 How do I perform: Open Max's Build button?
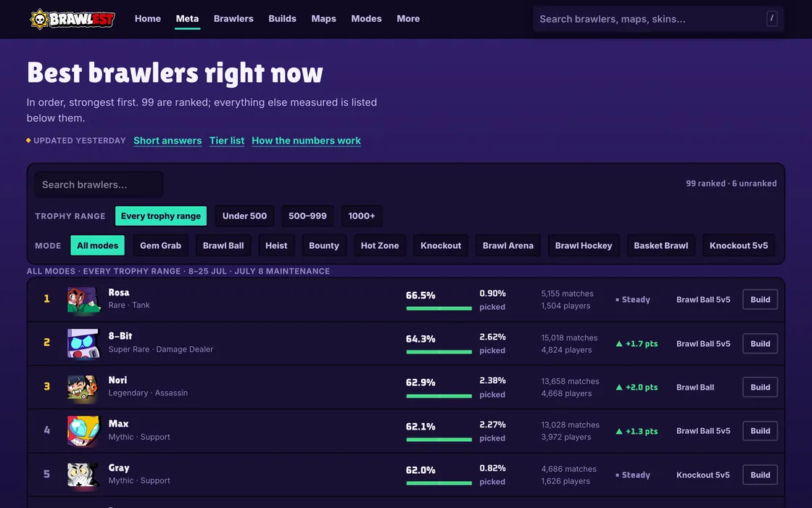[761, 431]
